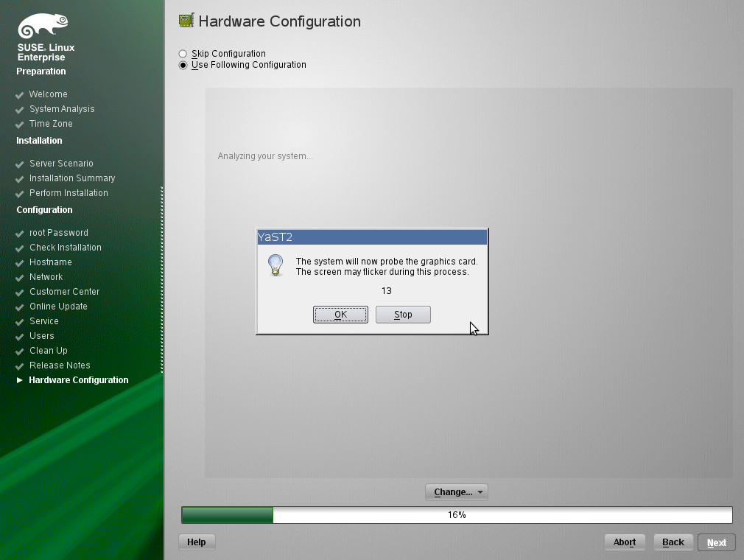Click the System Analysis step label
The height and width of the screenshot is (560, 744).
pos(62,108)
